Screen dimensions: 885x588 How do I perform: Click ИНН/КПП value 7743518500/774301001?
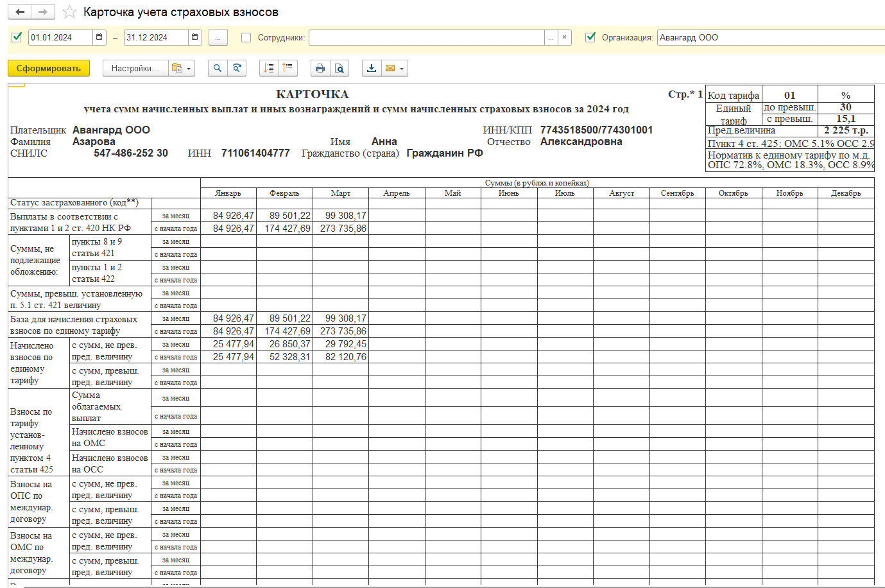tap(596, 130)
